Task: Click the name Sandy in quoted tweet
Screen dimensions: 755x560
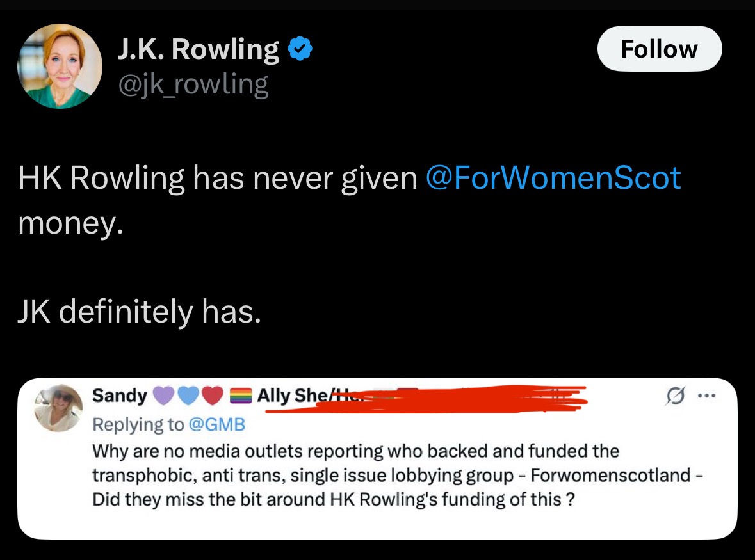Action: (x=119, y=396)
